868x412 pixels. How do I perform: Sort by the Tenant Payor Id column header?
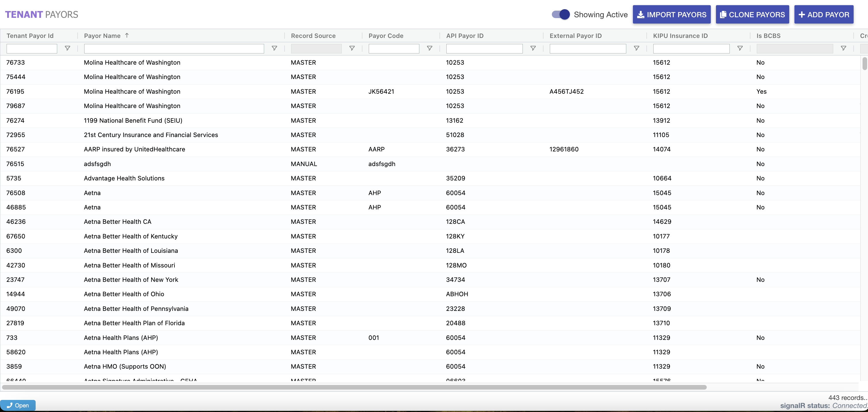point(30,36)
